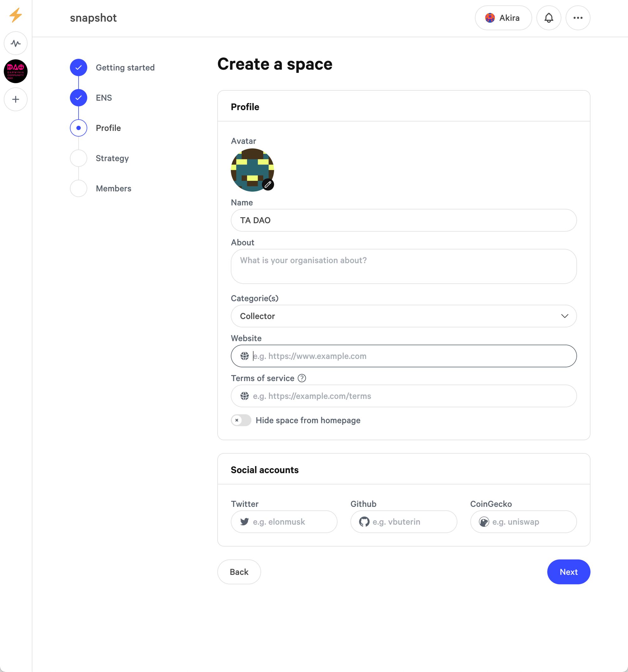This screenshot has width=628, height=672.
Task: Click the avatar edit pencil icon
Action: (x=268, y=185)
